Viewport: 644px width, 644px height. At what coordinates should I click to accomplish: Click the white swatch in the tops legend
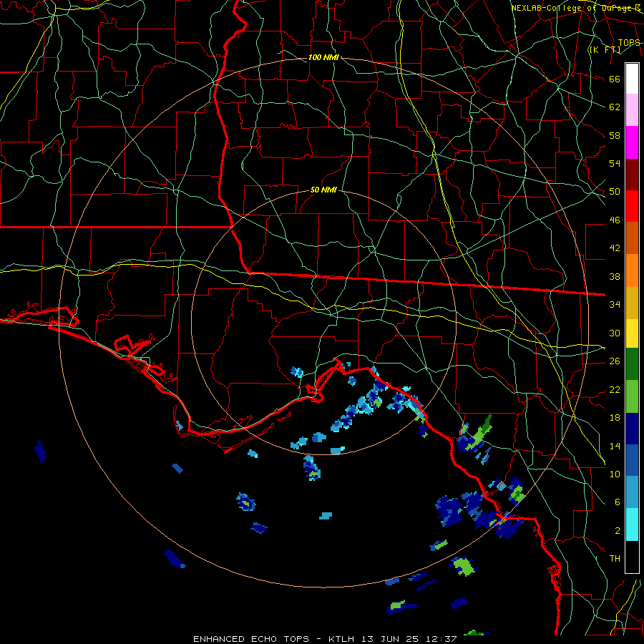point(632,79)
